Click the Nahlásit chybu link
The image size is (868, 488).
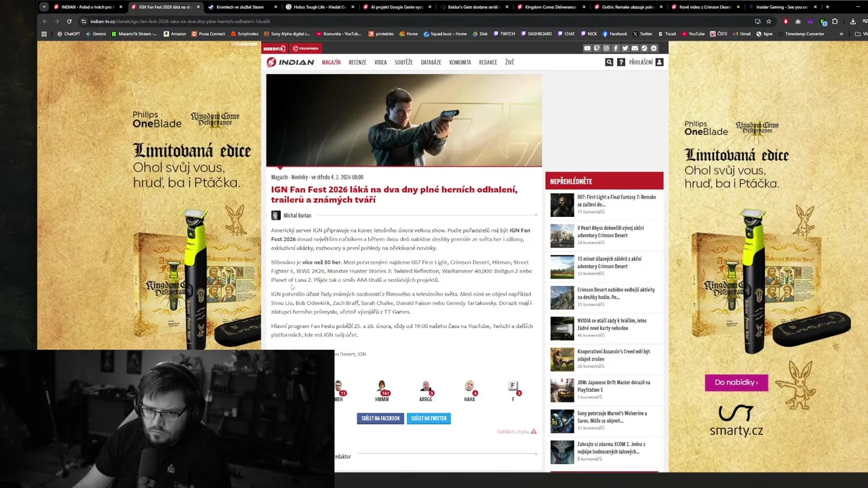tap(517, 432)
